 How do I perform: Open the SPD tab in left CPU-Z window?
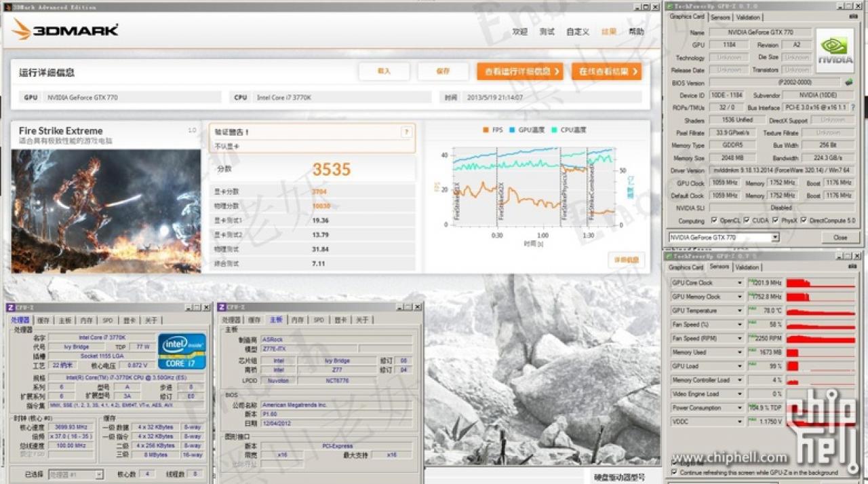[x=107, y=320]
